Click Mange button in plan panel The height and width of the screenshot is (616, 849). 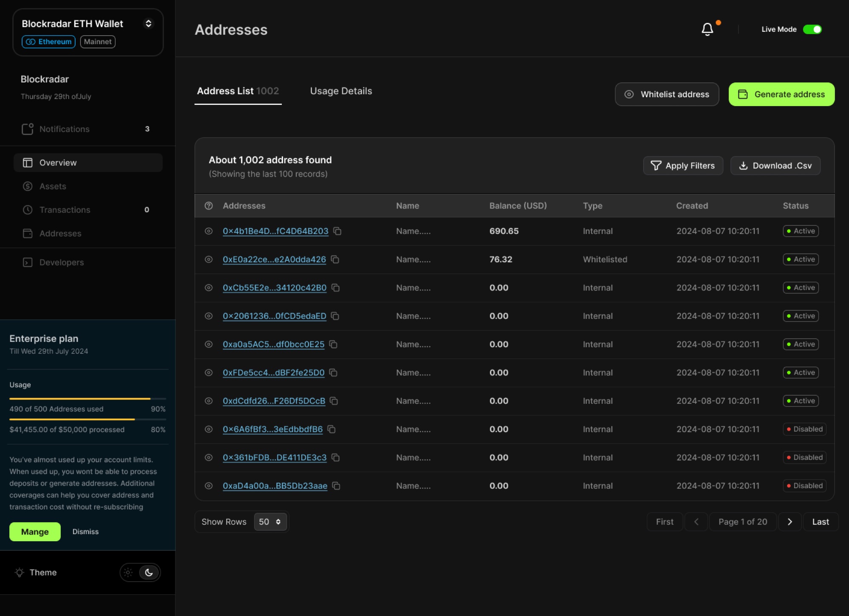coord(35,532)
